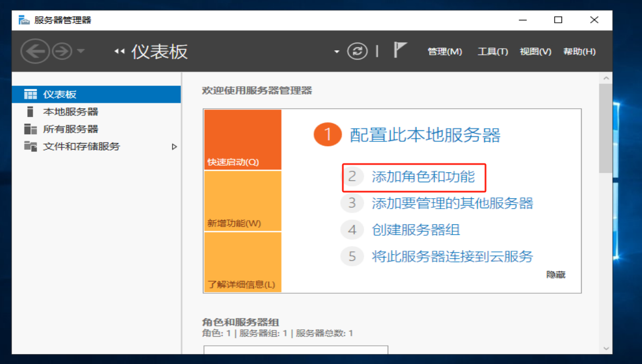
Task: Click the scrollbar up arrow
Action: coord(606,78)
